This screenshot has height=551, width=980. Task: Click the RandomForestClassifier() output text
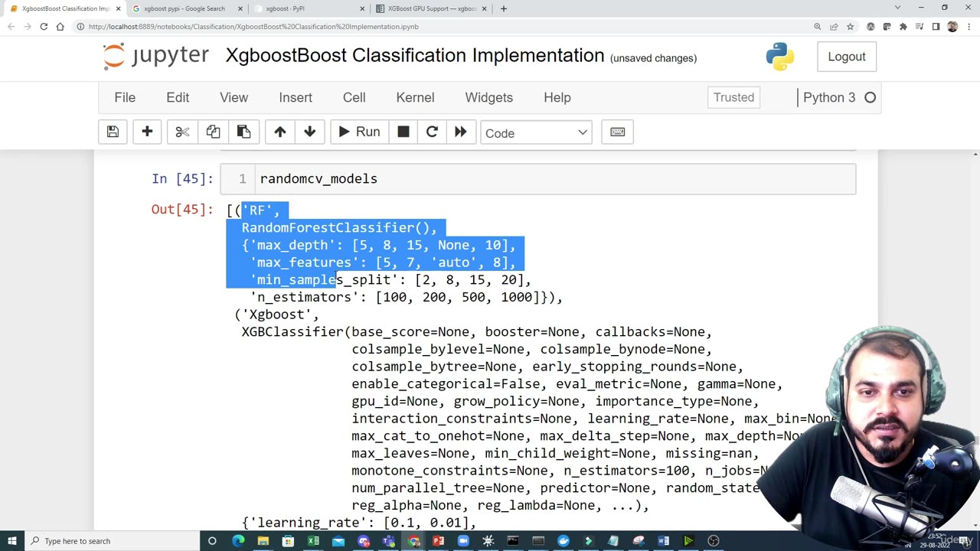click(339, 227)
